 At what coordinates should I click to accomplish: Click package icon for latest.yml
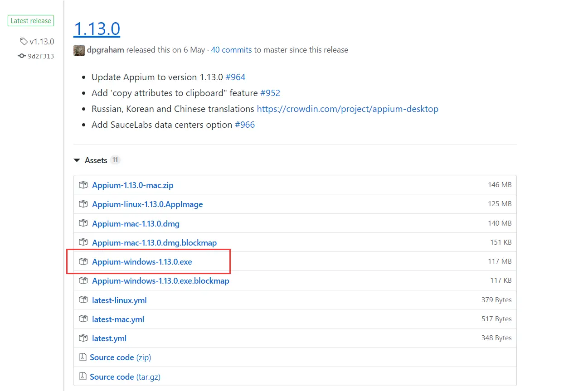[x=83, y=338]
